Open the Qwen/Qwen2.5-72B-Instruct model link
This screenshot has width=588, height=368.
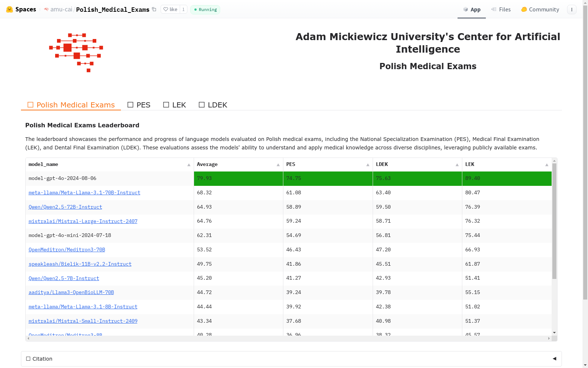point(65,207)
